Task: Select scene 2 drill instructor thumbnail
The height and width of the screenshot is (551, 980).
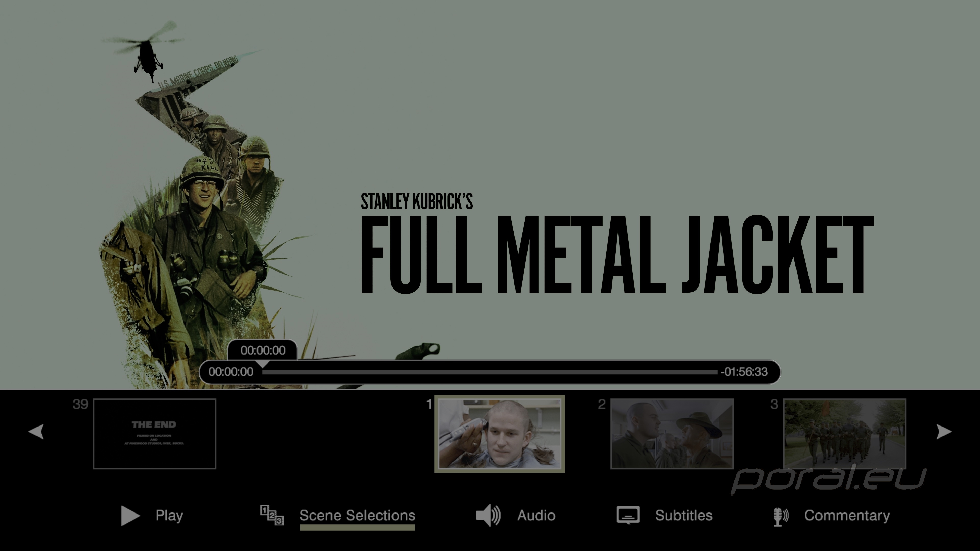Action: [672, 434]
